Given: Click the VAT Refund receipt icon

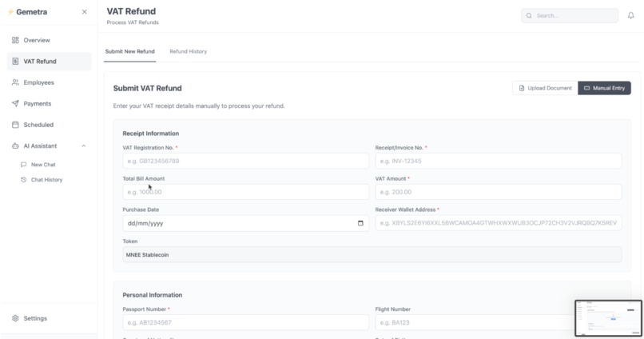Looking at the screenshot, I should coord(15,62).
